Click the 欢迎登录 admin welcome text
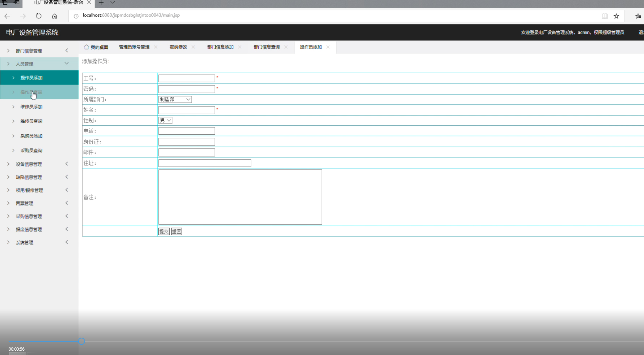The width and height of the screenshot is (644, 355). (573, 33)
